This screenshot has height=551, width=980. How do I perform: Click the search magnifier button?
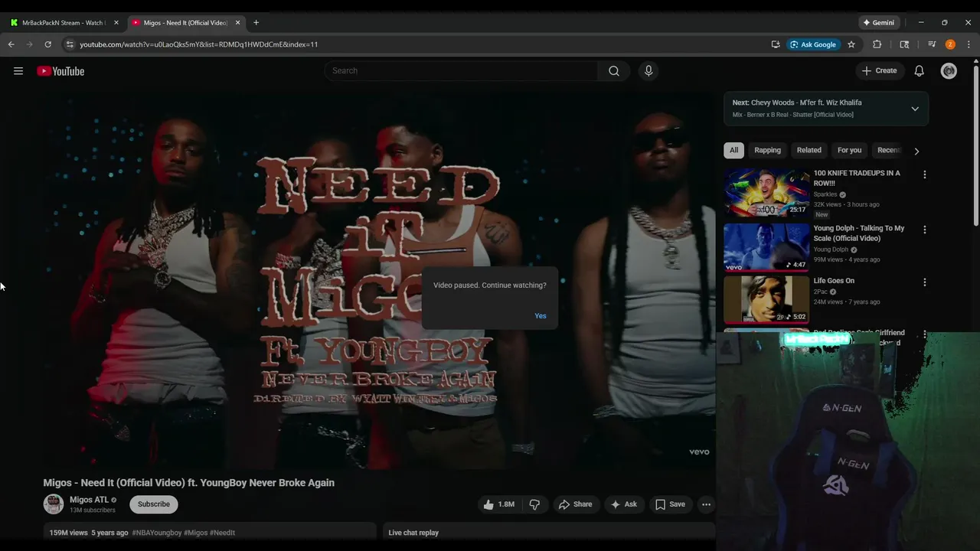click(614, 71)
